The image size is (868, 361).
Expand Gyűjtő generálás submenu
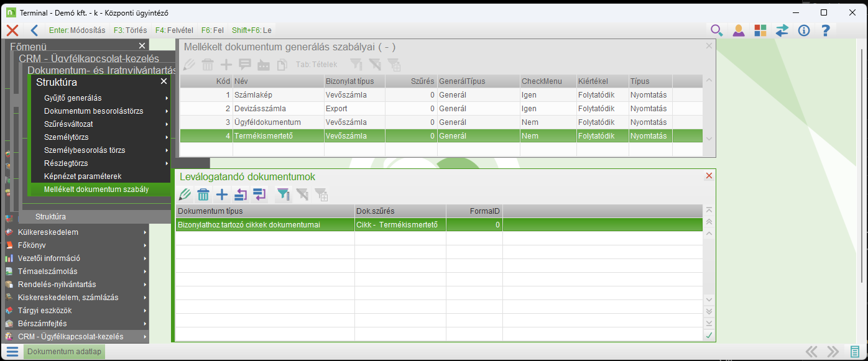point(99,98)
